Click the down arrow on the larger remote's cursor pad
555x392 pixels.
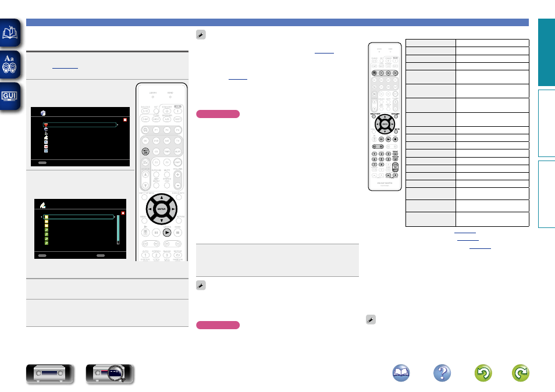click(161, 220)
